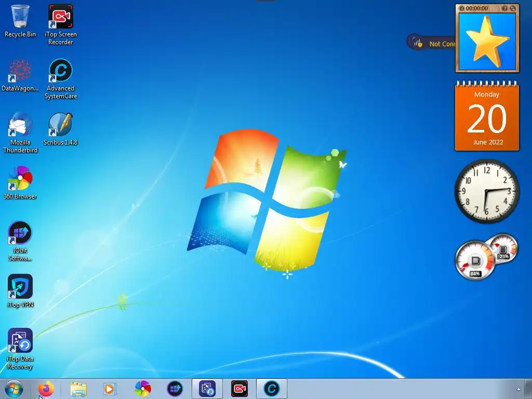Viewport: 532px width, 399px height.
Task: Open Windows Explorer from the taskbar
Action: (x=78, y=389)
